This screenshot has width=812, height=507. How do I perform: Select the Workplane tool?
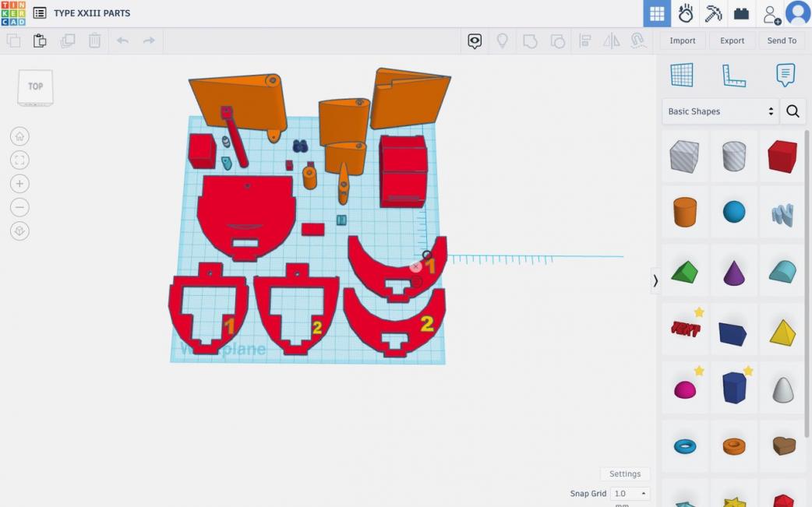tap(682, 75)
